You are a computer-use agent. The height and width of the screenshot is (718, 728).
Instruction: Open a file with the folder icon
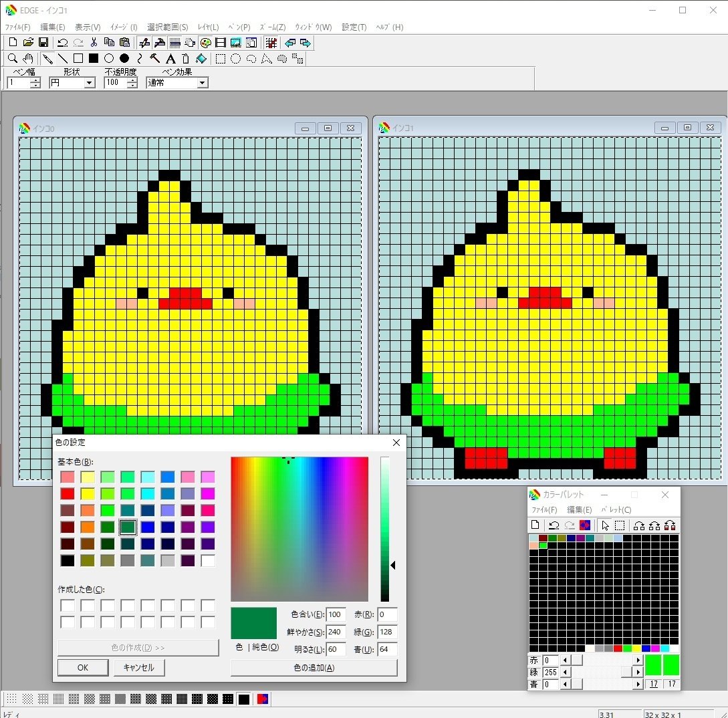(28, 43)
